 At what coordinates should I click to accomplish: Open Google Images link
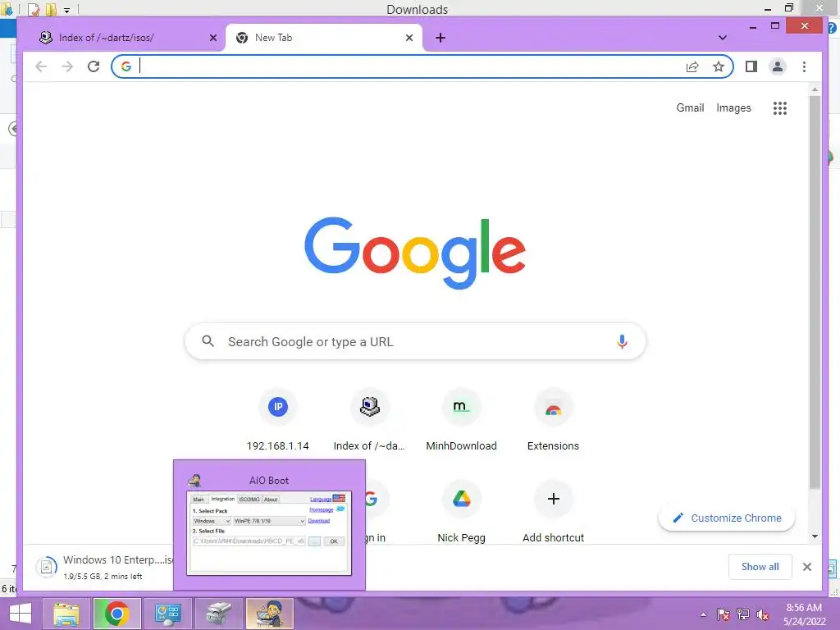point(733,107)
